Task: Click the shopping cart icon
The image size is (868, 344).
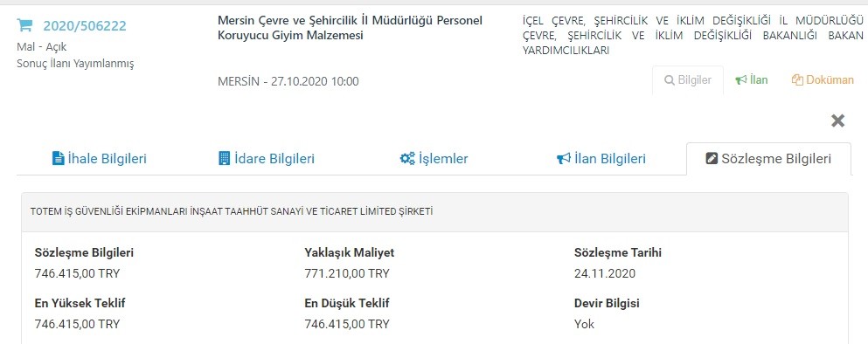Action: pyautogui.click(x=24, y=25)
